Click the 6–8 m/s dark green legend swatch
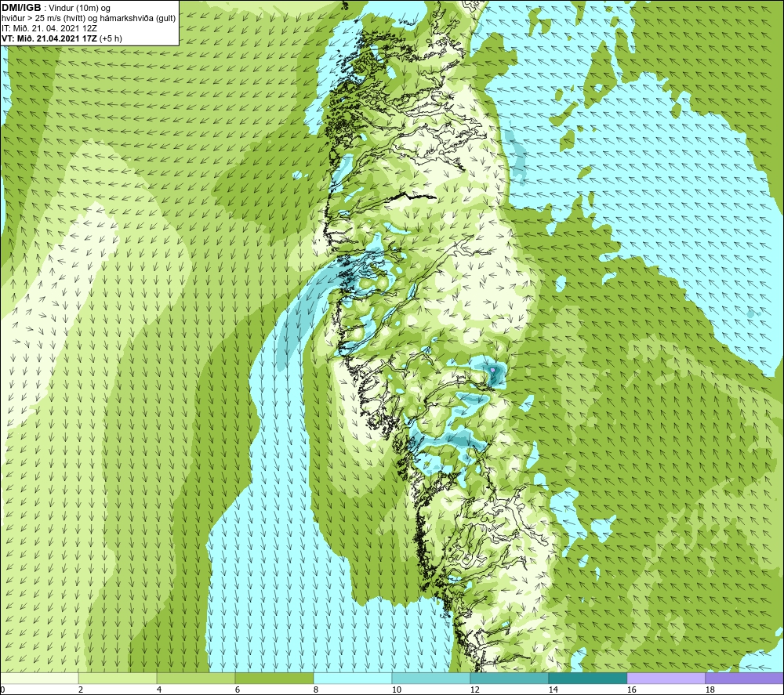The height and width of the screenshot is (695, 784). (274, 678)
